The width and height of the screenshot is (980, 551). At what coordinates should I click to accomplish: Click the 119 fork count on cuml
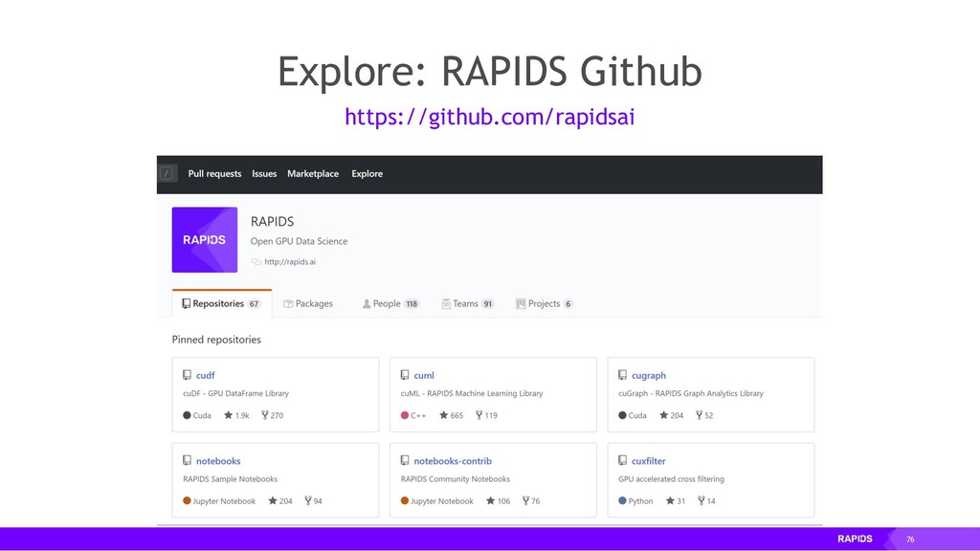tap(491, 415)
